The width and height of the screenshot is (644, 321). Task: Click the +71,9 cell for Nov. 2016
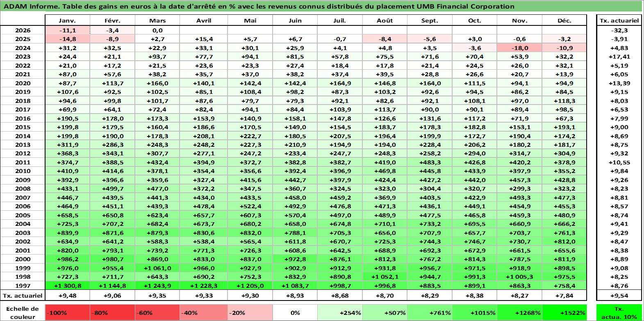coord(519,118)
